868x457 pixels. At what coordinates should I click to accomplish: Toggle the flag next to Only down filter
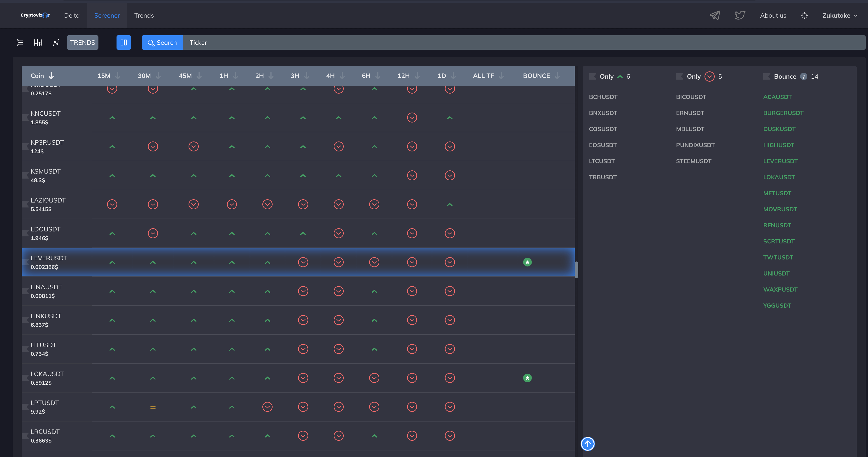679,77
